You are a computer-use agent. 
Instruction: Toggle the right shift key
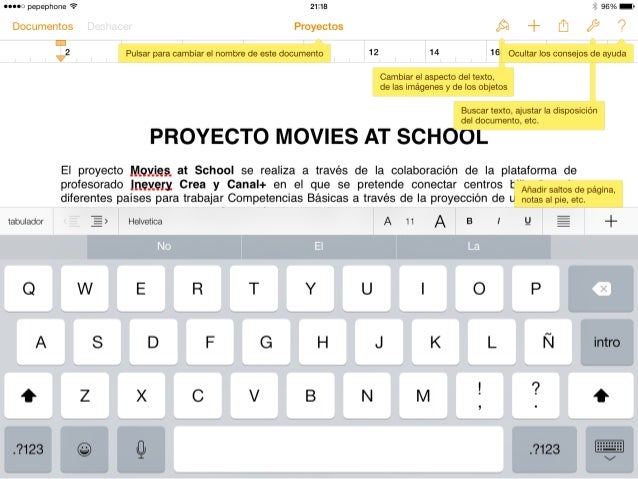point(601,396)
